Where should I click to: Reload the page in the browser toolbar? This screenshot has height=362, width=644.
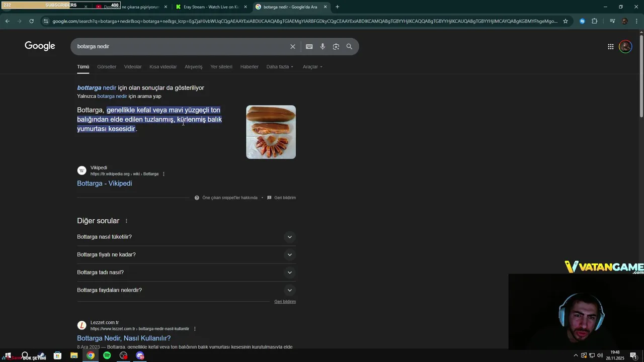tap(31, 21)
